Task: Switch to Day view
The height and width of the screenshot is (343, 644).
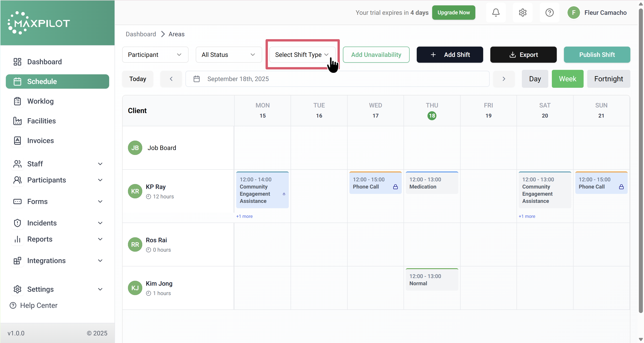Action: click(535, 79)
